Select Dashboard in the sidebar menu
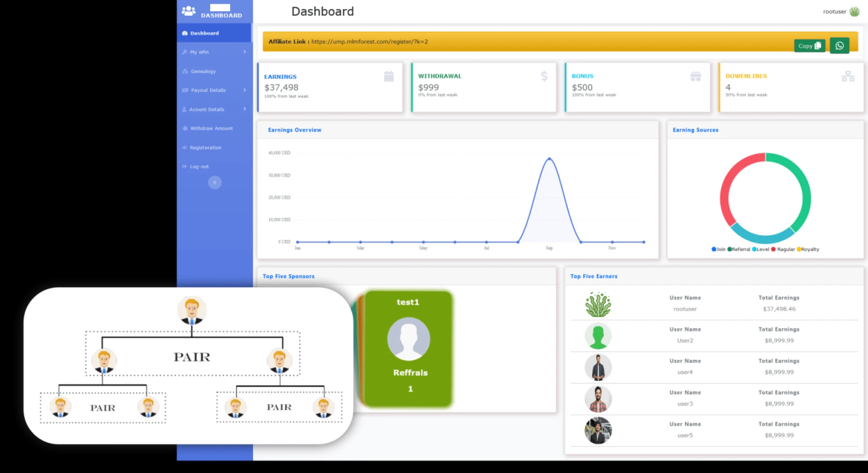Image resolution: width=868 pixels, height=473 pixels. pos(204,33)
